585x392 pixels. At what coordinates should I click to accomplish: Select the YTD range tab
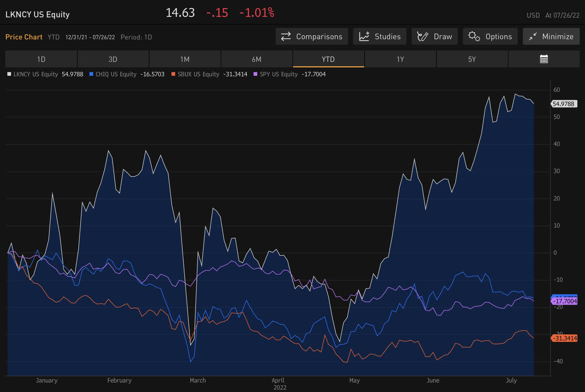[x=328, y=59]
